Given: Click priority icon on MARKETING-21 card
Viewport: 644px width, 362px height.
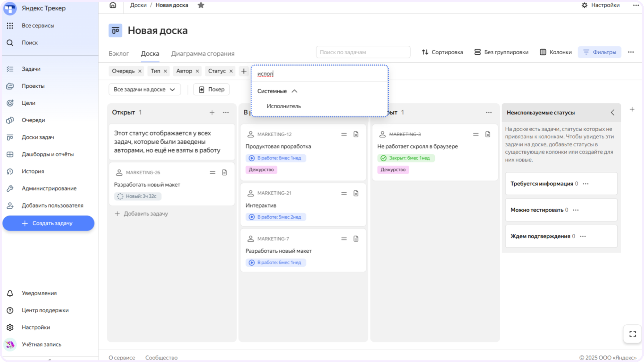Looking at the screenshot, I should 344,193.
